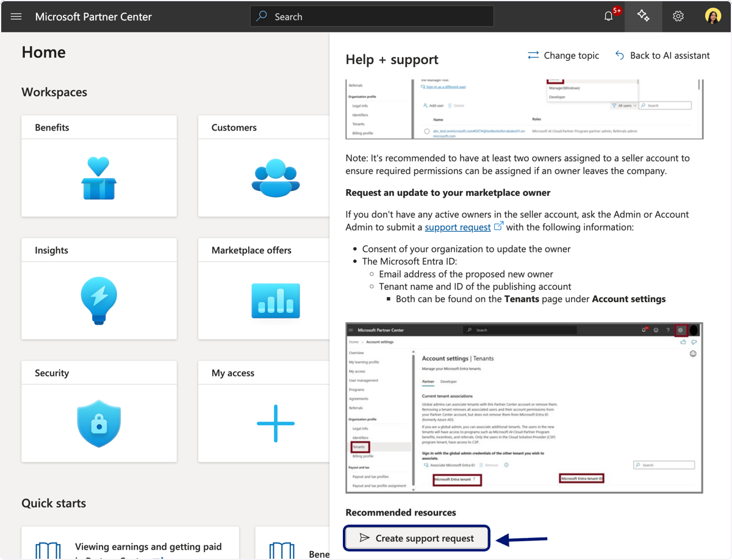This screenshot has width=732, height=560.
Task: Click the Benefits gift box icon
Action: click(x=99, y=178)
